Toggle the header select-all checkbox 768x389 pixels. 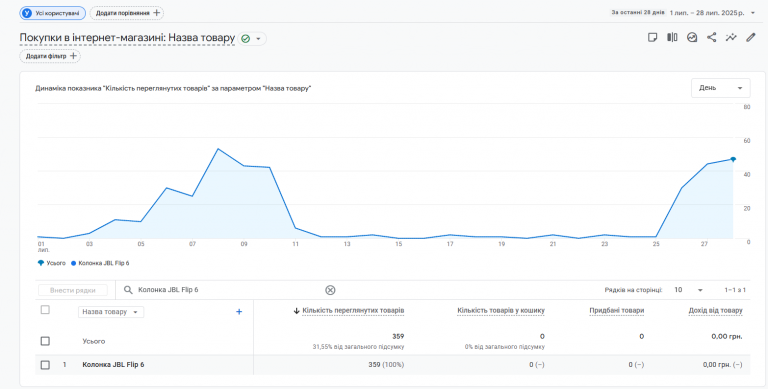pos(45,310)
